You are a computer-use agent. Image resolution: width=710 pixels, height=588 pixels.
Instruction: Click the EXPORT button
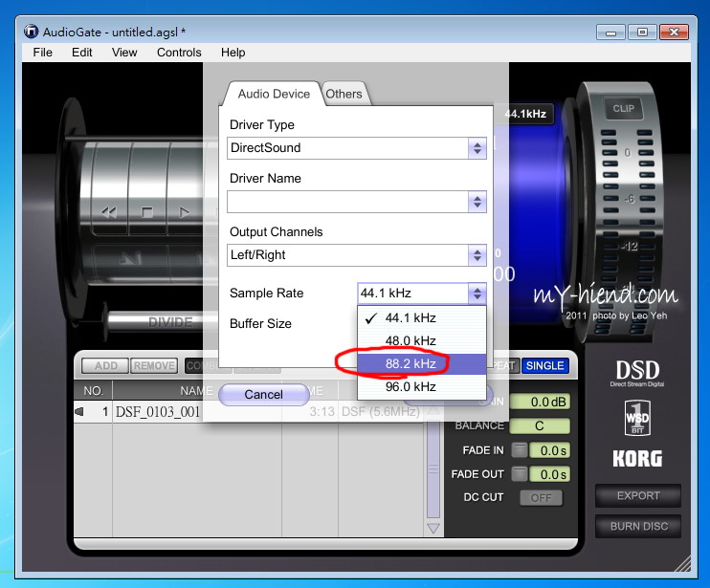pyautogui.click(x=638, y=495)
